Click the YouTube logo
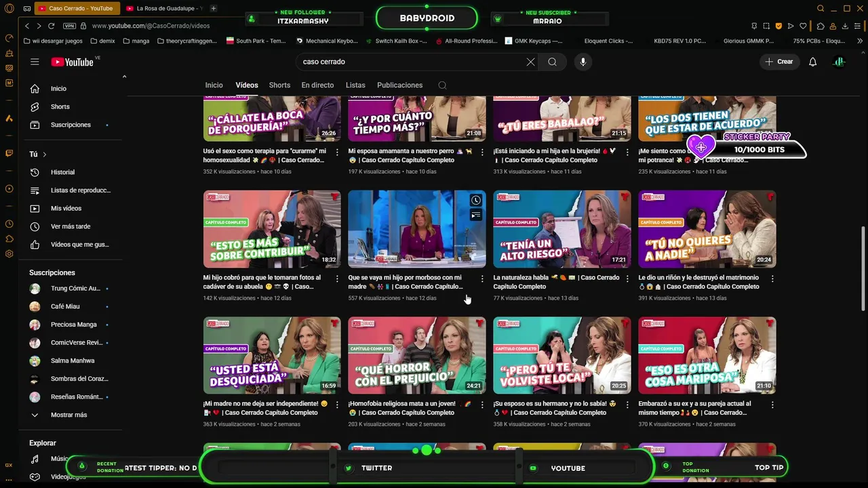 coord(73,62)
